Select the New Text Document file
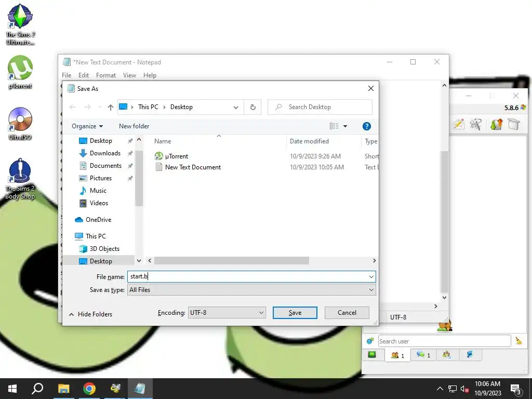Viewport: 532px width, 399px height. (193, 167)
